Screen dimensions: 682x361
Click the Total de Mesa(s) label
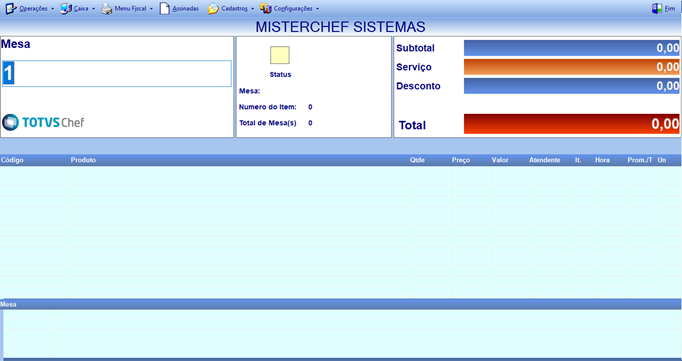(267, 123)
